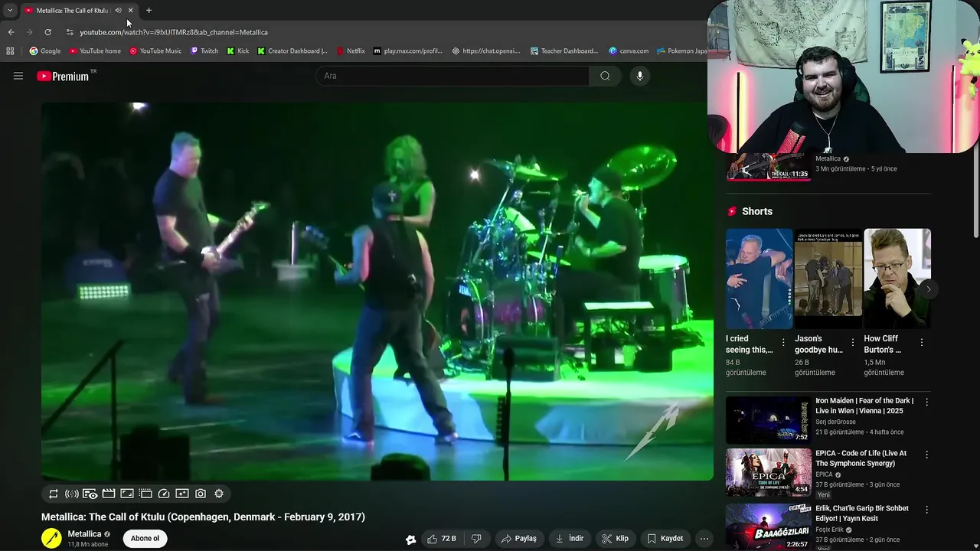Open options for Erlik video
980x551 pixels.
tap(926, 510)
